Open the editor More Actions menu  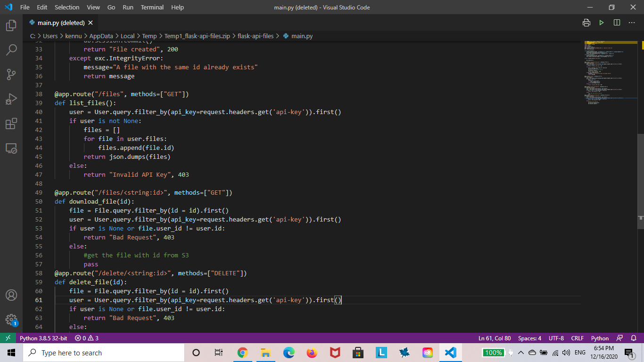click(632, 22)
